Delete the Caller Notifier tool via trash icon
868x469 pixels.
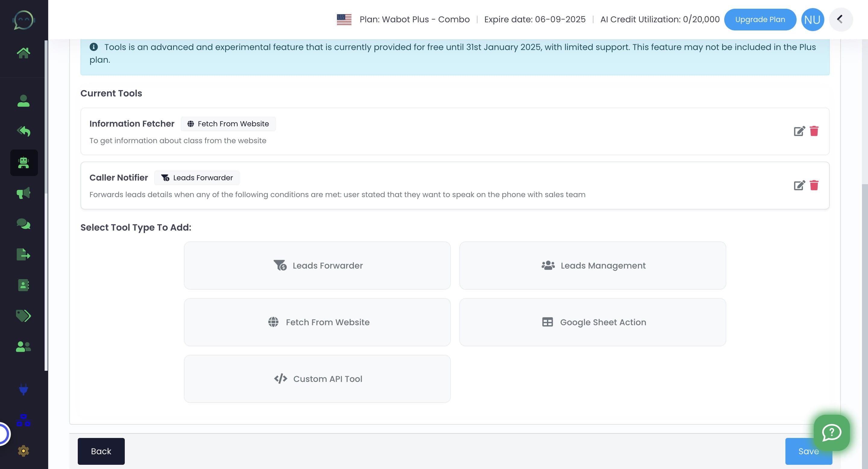tap(815, 185)
